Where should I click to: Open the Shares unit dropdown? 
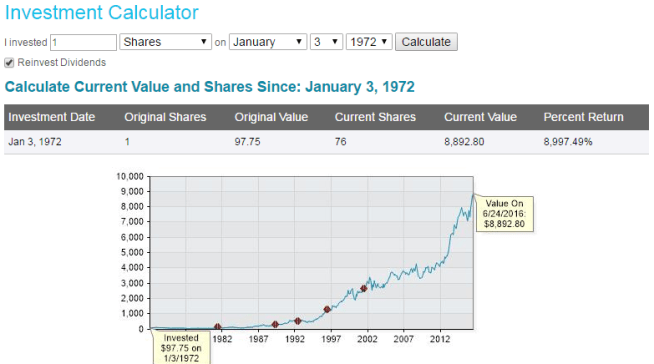click(x=166, y=42)
